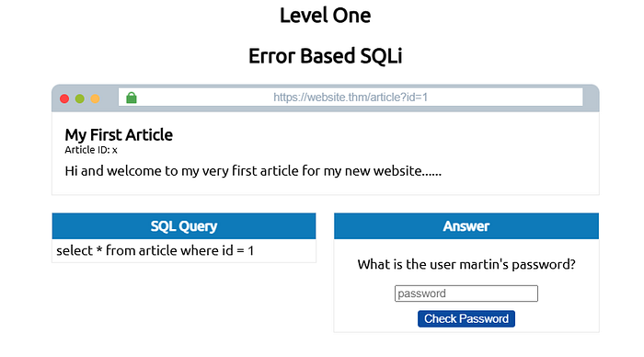The image size is (644, 357).
Task: Click the SQL Query panel header
Action: click(184, 226)
